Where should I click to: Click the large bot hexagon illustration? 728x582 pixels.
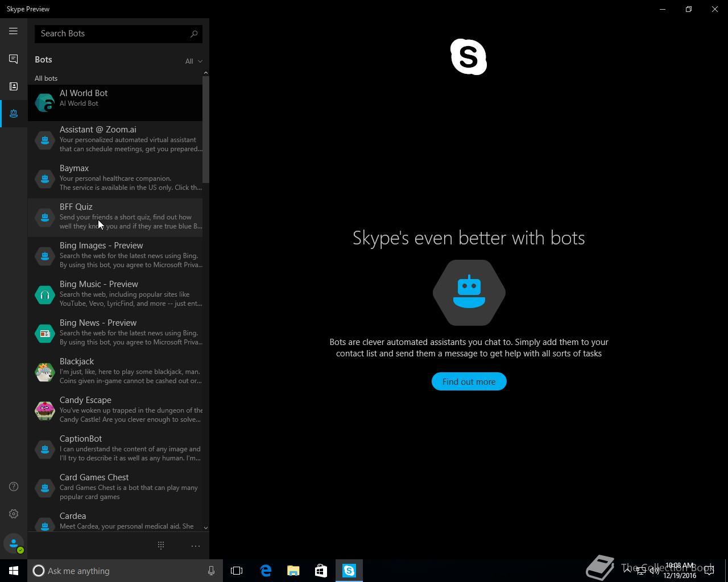469,293
